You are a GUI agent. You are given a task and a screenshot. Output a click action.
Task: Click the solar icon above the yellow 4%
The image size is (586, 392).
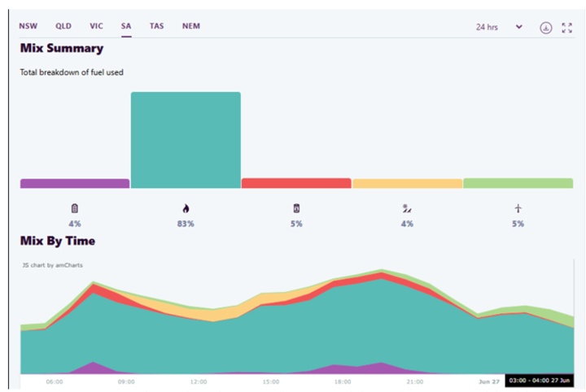pos(407,209)
